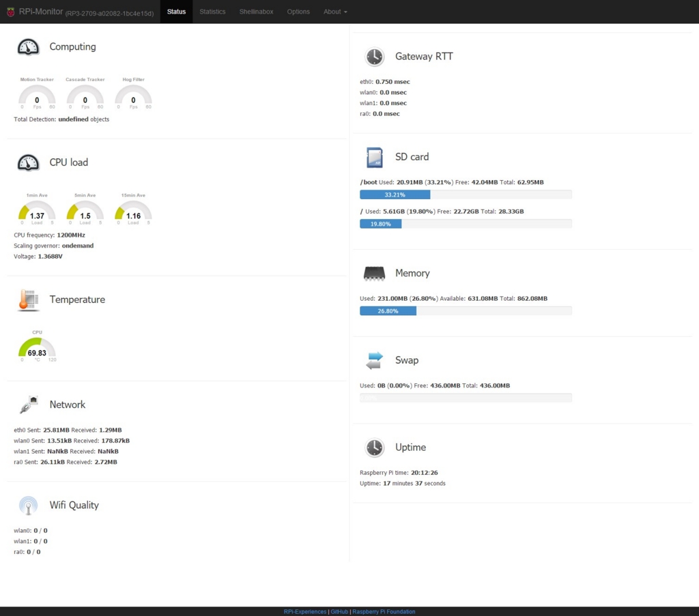The height and width of the screenshot is (616, 699).
Task: Open the Options menu item
Action: (298, 12)
